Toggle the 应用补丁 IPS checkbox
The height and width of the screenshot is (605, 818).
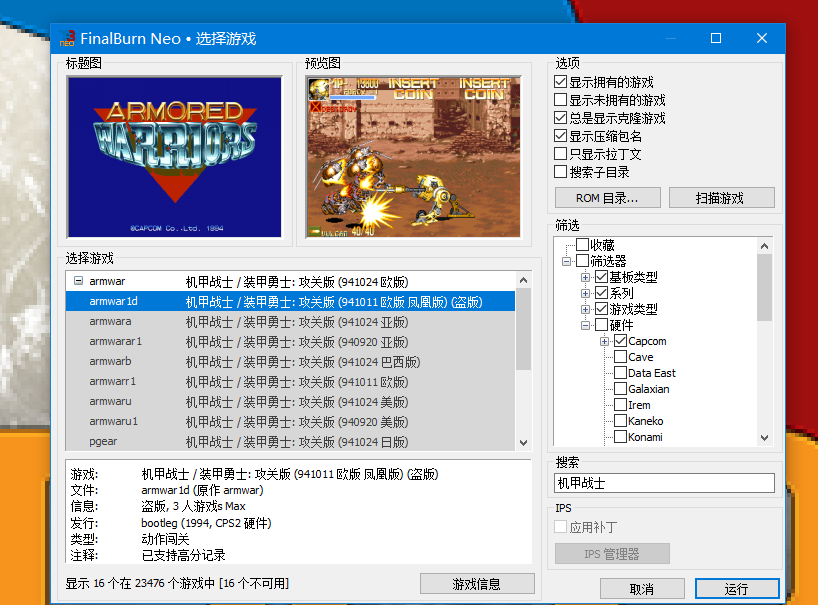coord(560,527)
